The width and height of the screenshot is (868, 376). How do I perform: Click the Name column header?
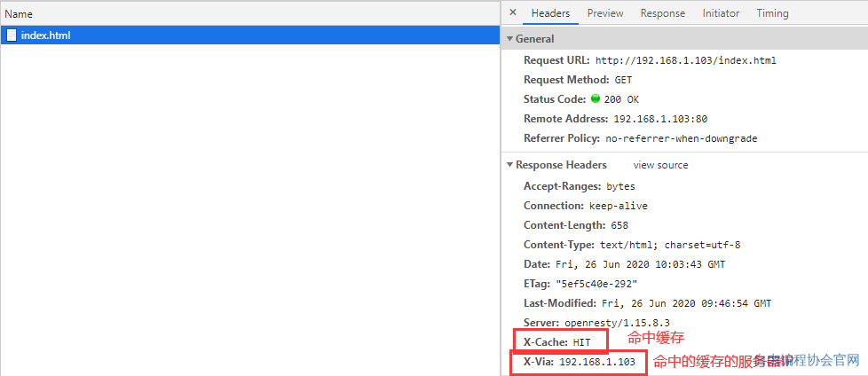click(20, 14)
